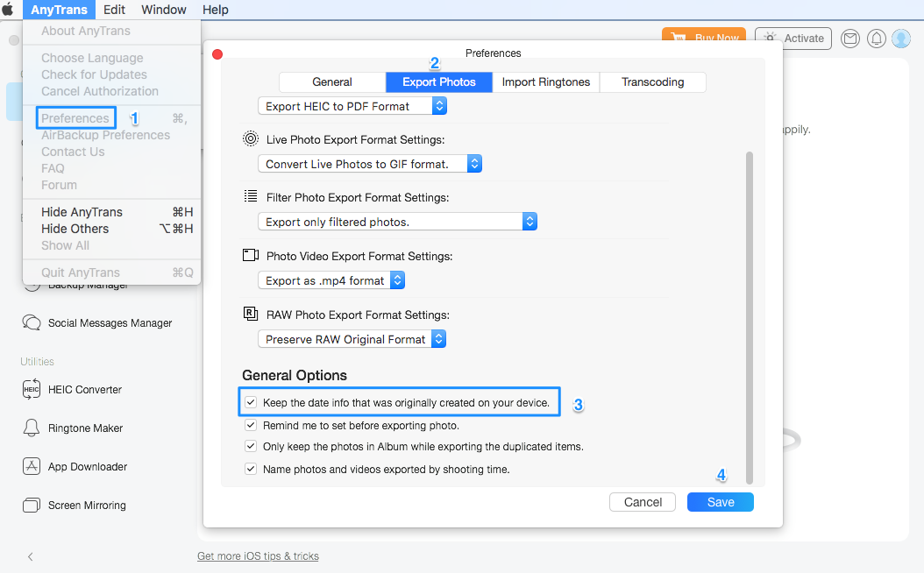924x573 pixels.
Task: Choose Preferences from AnyTrans menu
Action: (x=75, y=117)
